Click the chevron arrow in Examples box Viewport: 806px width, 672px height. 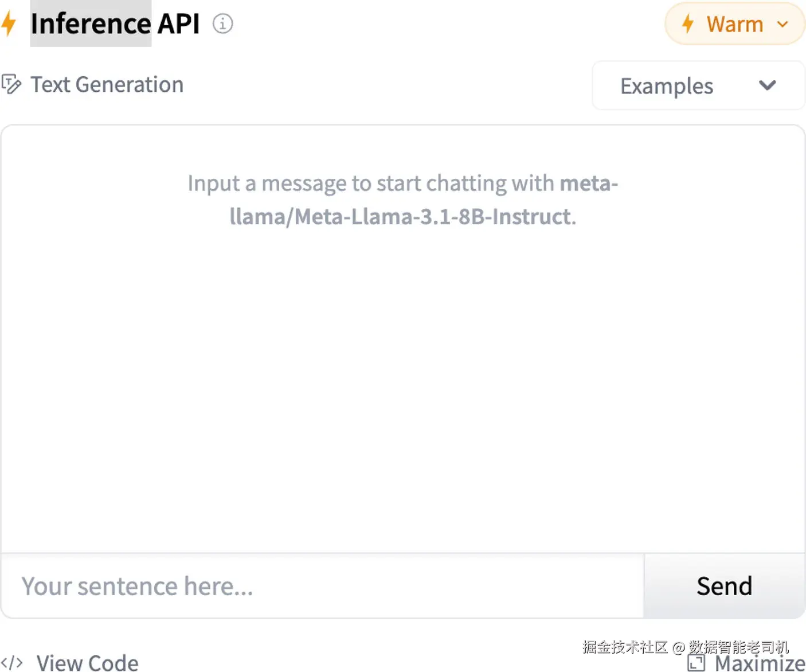coord(767,86)
